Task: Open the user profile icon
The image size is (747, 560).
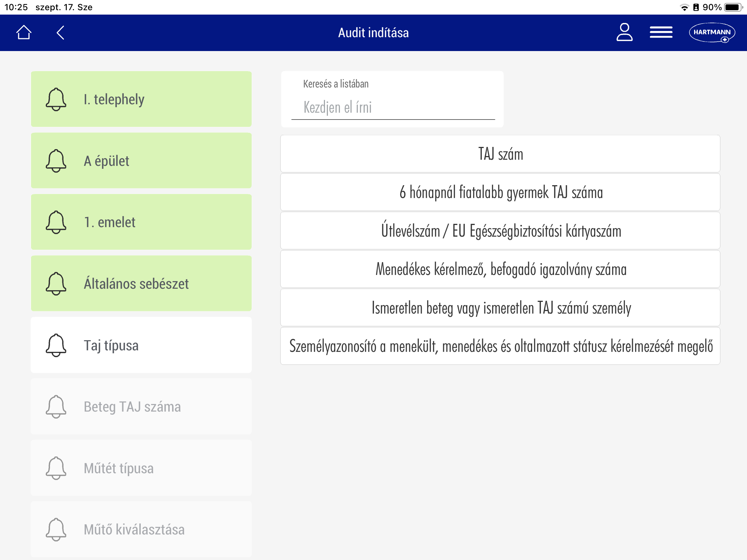Action: [x=624, y=32]
